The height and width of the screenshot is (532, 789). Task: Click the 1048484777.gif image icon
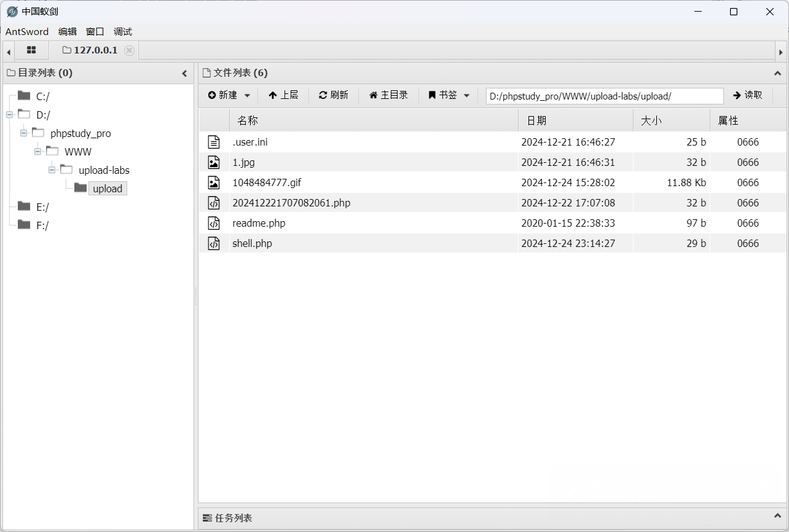point(213,182)
